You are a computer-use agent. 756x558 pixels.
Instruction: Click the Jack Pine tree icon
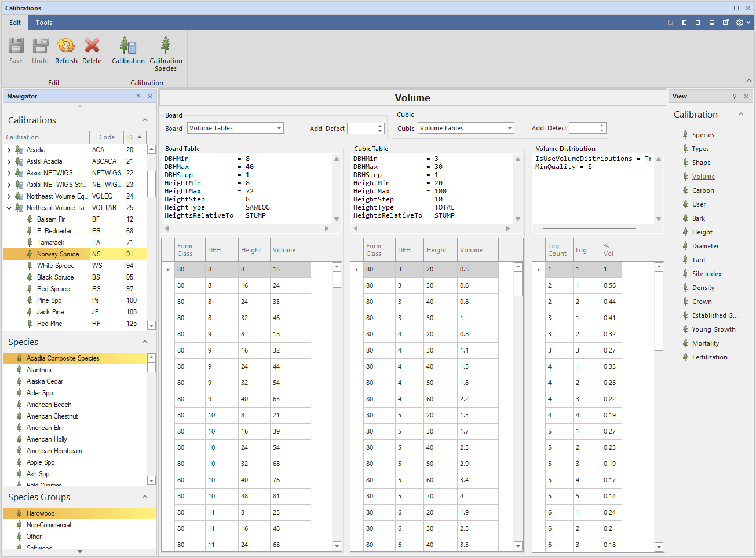coord(30,312)
